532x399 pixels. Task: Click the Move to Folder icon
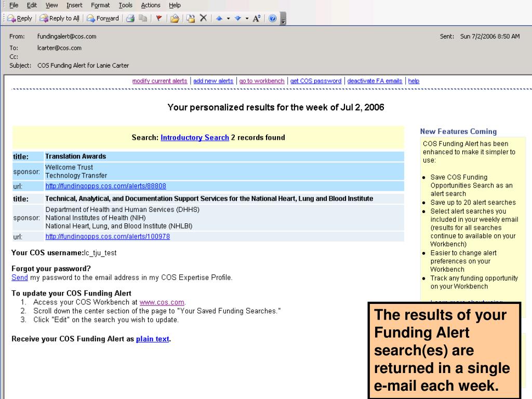tap(191, 18)
